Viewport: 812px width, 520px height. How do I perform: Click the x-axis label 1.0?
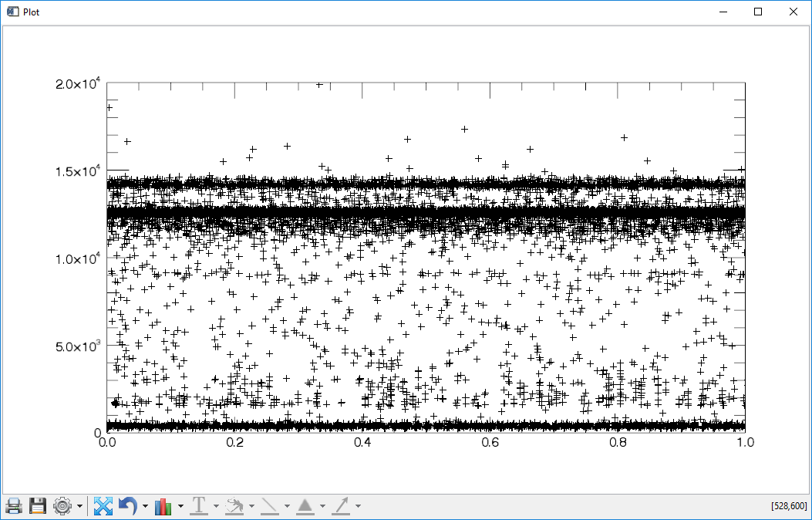[745, 443]
